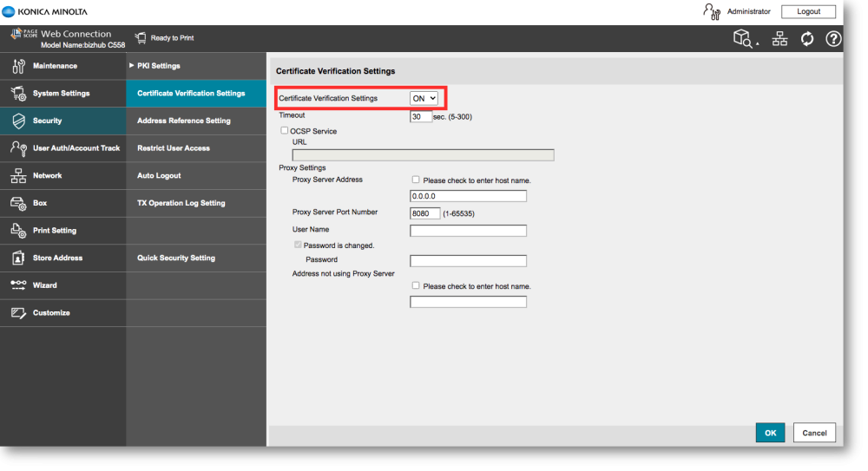Click the Customize pencil icon
This screenshot has height=471, width=868.
[18, 313]
